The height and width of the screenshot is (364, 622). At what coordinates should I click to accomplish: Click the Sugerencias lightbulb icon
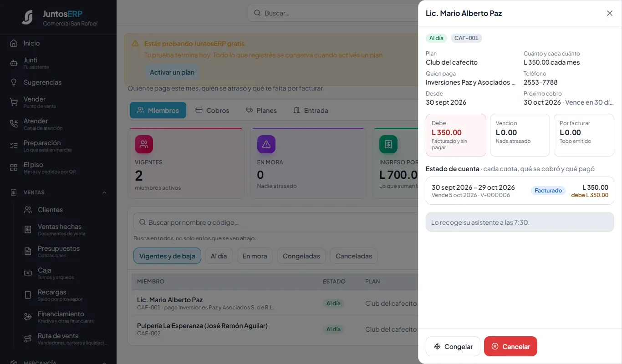coord(14,82)
